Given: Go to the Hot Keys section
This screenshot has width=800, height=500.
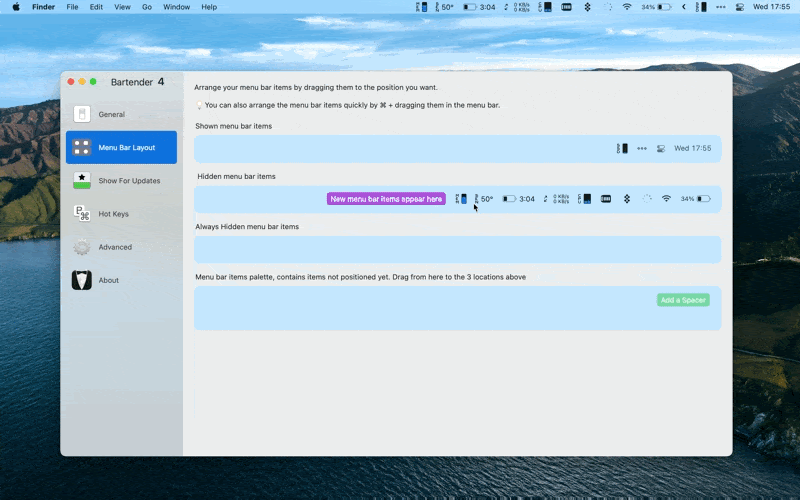Looking at the screenshot, I should [x=121, y=214].
